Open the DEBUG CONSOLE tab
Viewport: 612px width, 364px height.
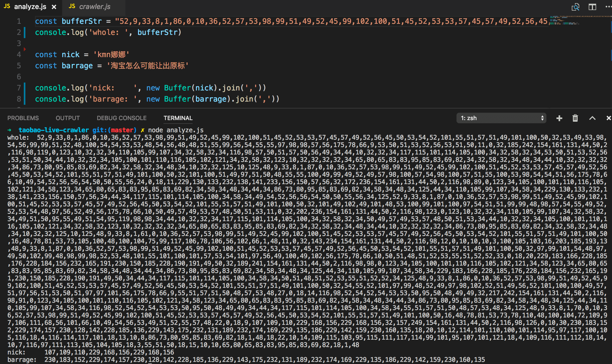click(122, 118)
